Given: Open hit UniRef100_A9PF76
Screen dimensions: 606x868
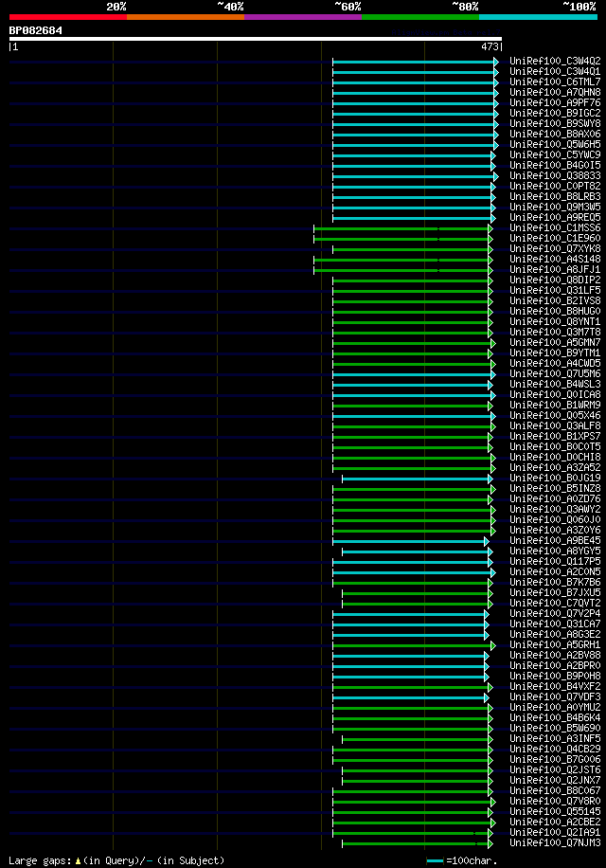Looking at the screenshot, I should 555,103.
